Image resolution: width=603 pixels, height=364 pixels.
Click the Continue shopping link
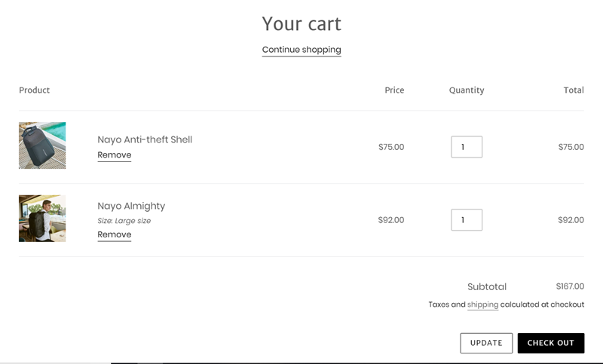[301, 50]
